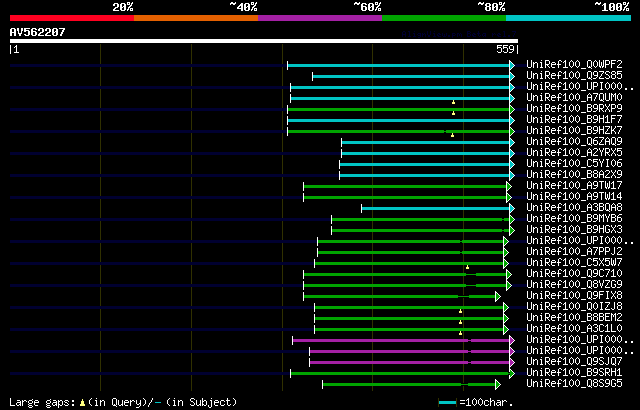Open the UniRef100_C5X5W7 hit label

pyautogui.click(x=574, y=263)
